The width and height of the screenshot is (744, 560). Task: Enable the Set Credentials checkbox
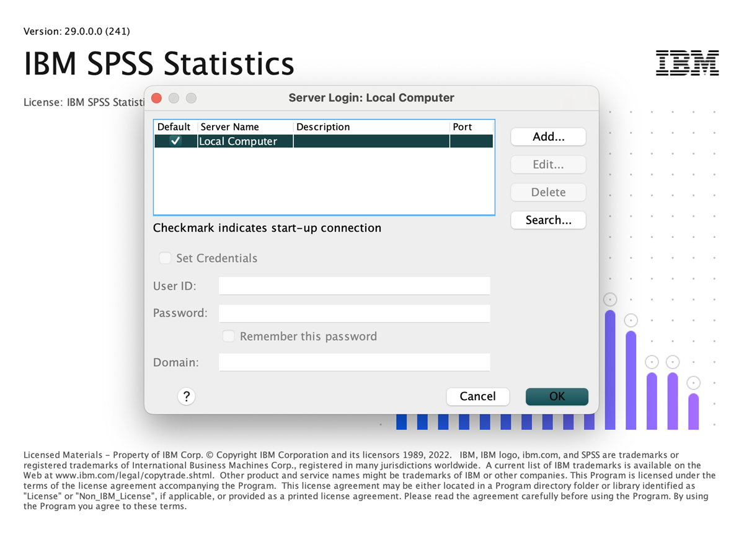point(165,258)
